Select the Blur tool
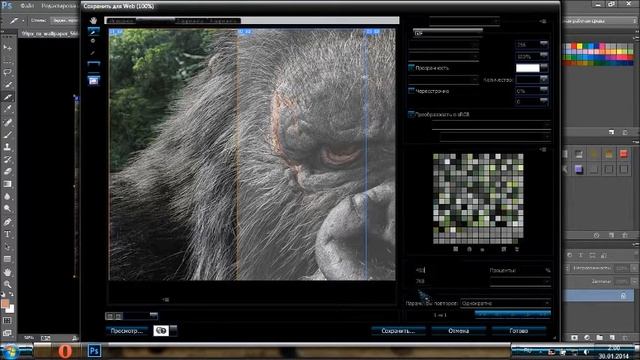 (x=7, y=196)
